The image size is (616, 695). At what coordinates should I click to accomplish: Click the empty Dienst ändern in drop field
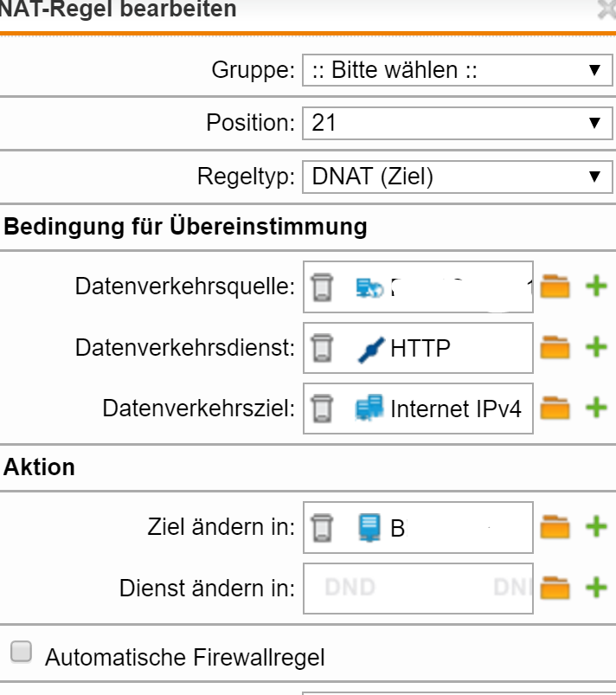coord(418,589)
